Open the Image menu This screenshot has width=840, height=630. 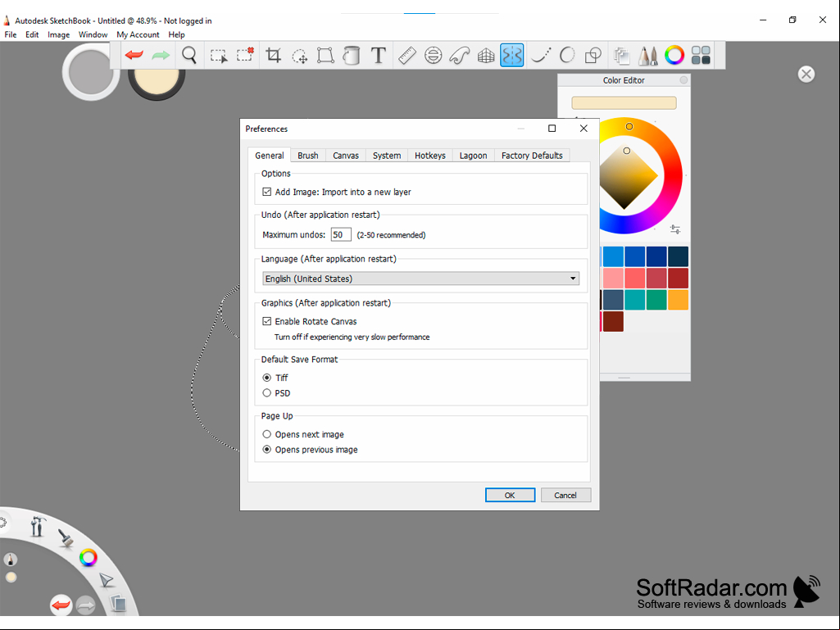tap(58, 35)
